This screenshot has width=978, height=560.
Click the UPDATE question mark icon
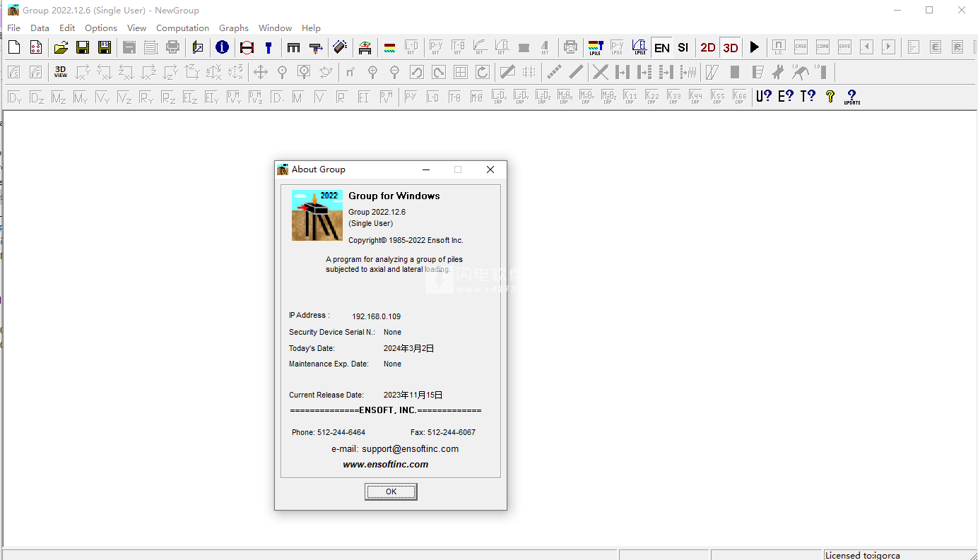pos(852,97)
